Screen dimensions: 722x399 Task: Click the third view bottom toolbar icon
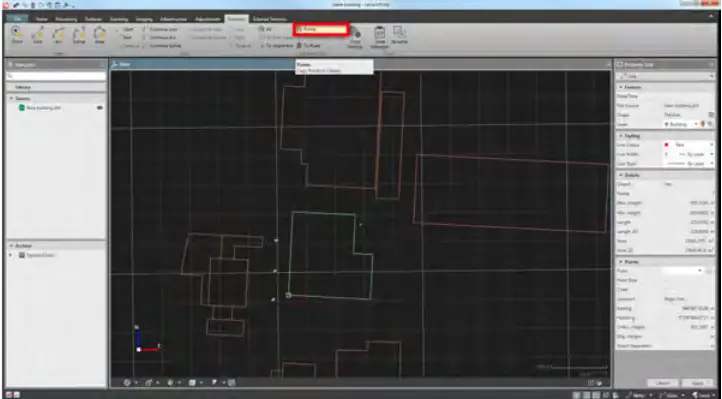coord(170,382)
